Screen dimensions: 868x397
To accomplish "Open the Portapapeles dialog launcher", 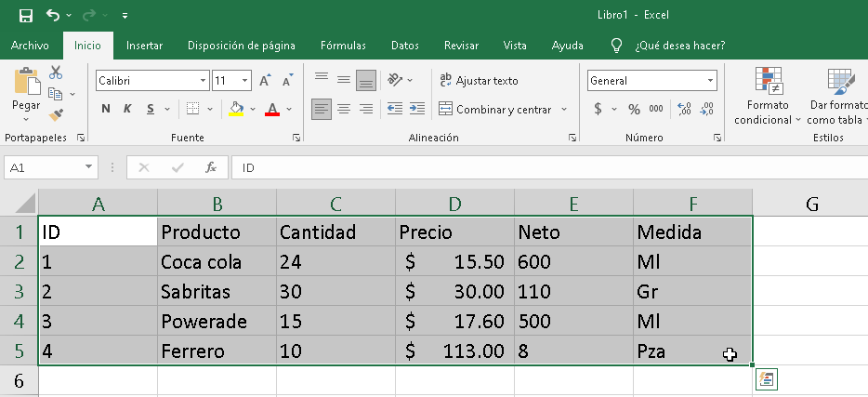I will 82,138.
